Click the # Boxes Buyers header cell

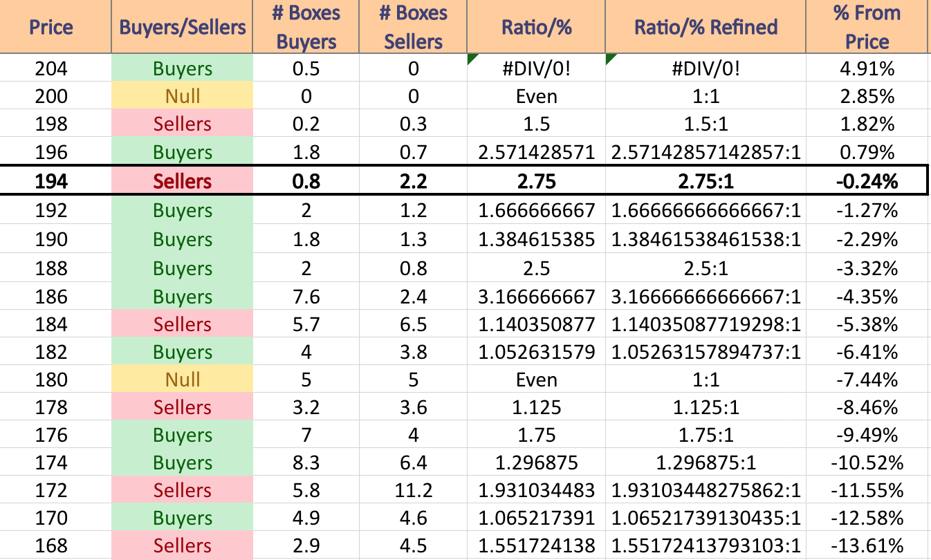coord(306,27)
